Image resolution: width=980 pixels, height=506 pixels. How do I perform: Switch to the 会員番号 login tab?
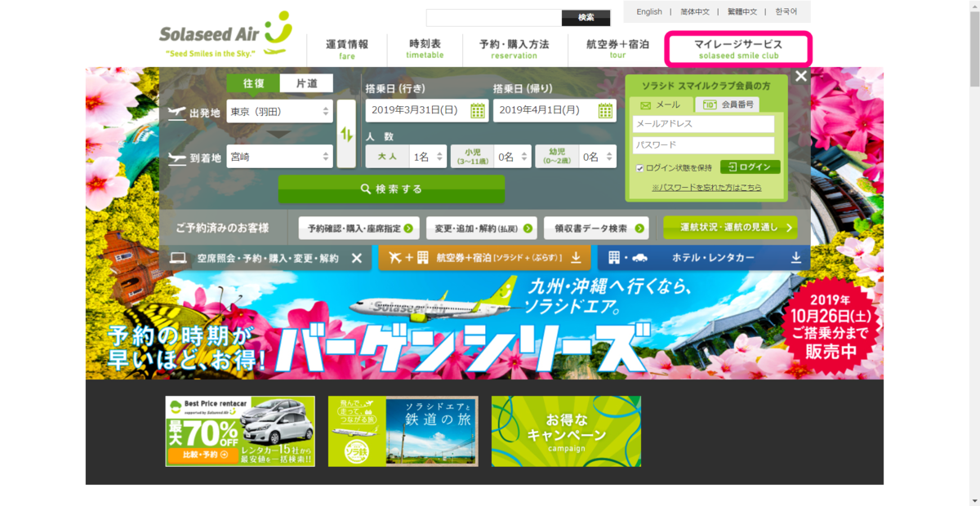tap(728, 104)
